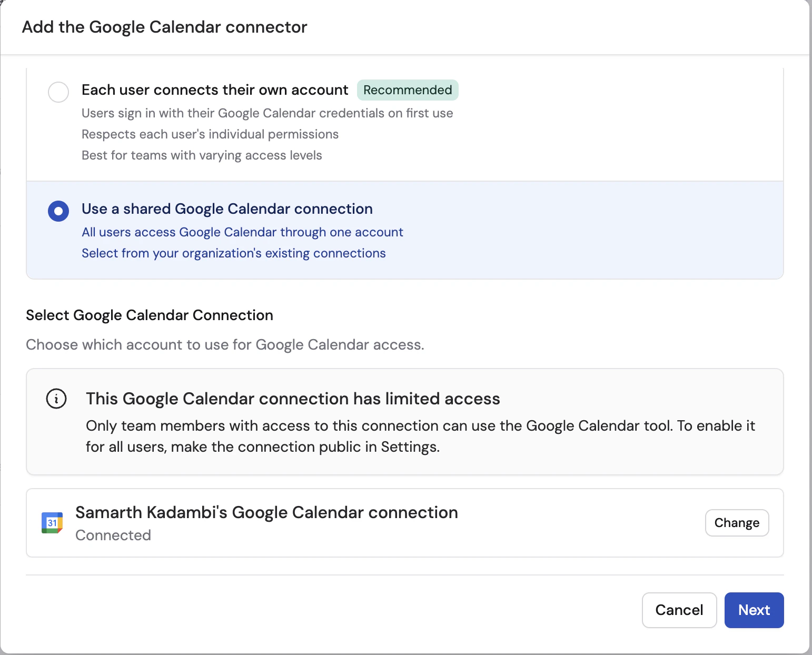Click "Choose which account to use" description text
The image size is (812, 655).
225,344
